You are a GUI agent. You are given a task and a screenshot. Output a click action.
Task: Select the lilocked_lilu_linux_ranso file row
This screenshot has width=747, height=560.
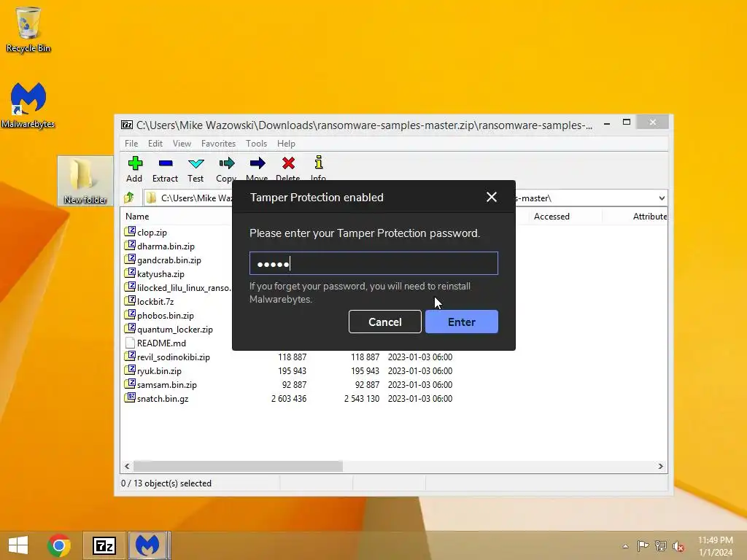click(184, 287)
